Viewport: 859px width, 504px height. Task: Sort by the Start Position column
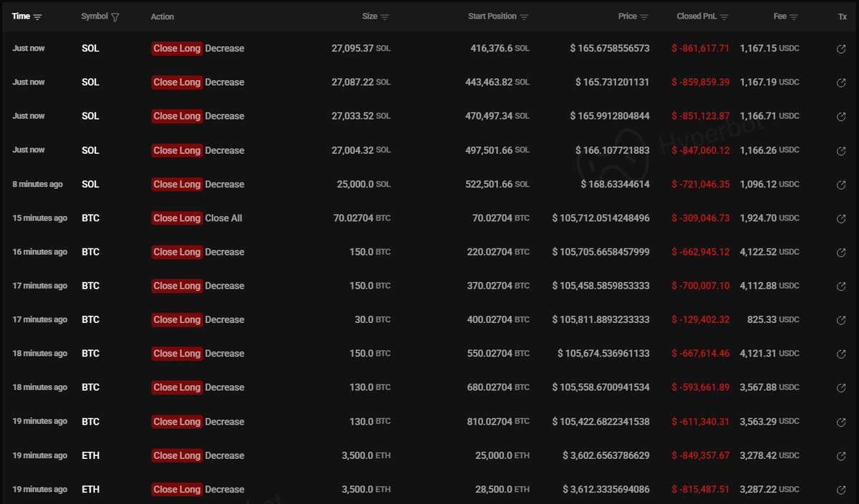525,16
